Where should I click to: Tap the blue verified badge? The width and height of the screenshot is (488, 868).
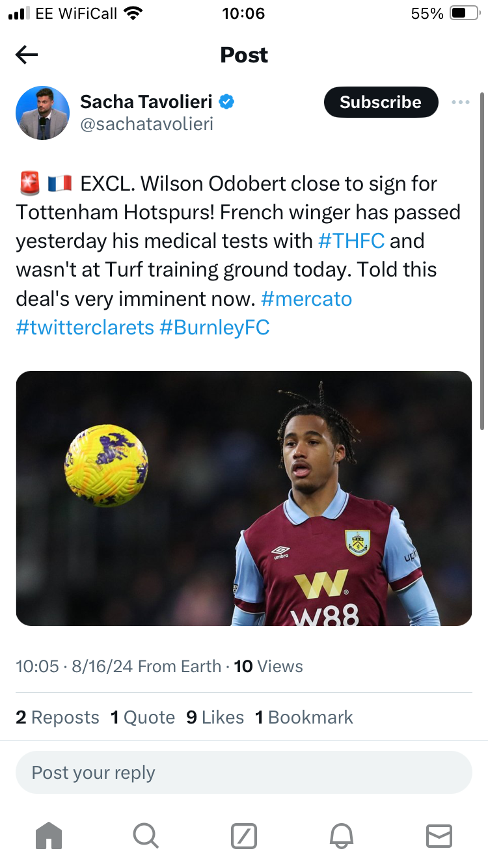click(x=226, y=102)
